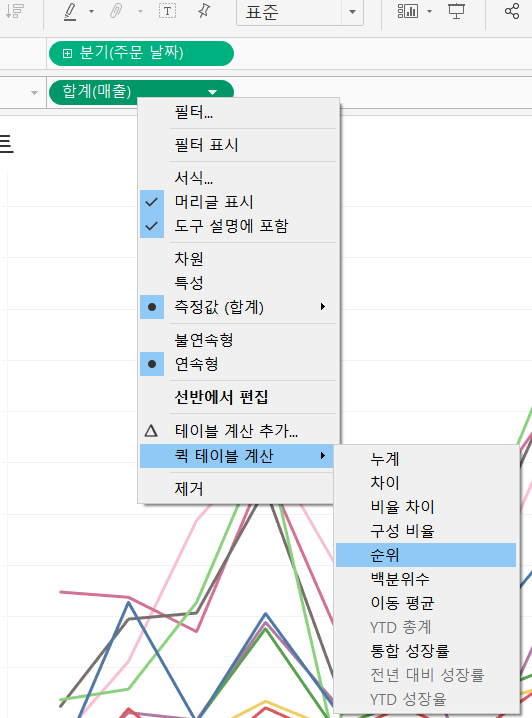Open the 퀵 테이블 계산 submenu
The width and height of the screenshot is (532, 718).
click(x=238, y=456)
